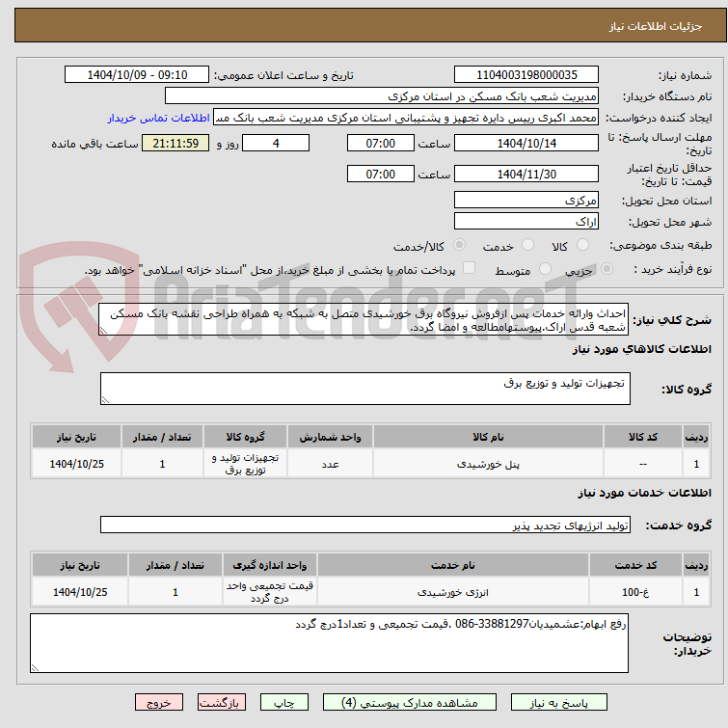Click the انرژی خورشیدی service cell
Image resolution: width=728 pixels, height=728 pixels.
click(x=452, y=592)
